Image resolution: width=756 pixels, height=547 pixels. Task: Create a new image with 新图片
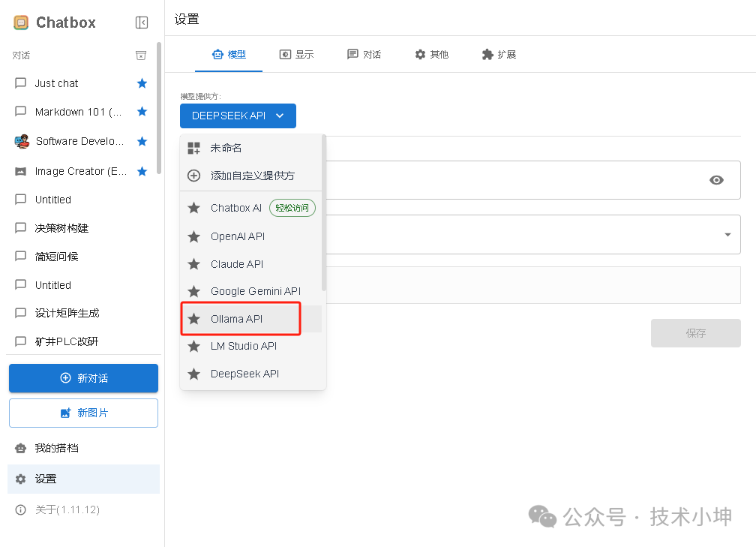pos(83,413)
